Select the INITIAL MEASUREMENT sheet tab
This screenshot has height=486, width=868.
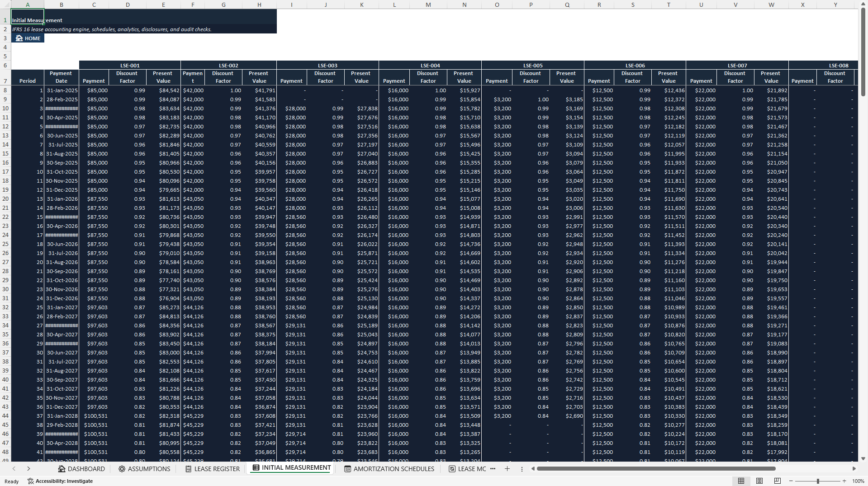292,468
